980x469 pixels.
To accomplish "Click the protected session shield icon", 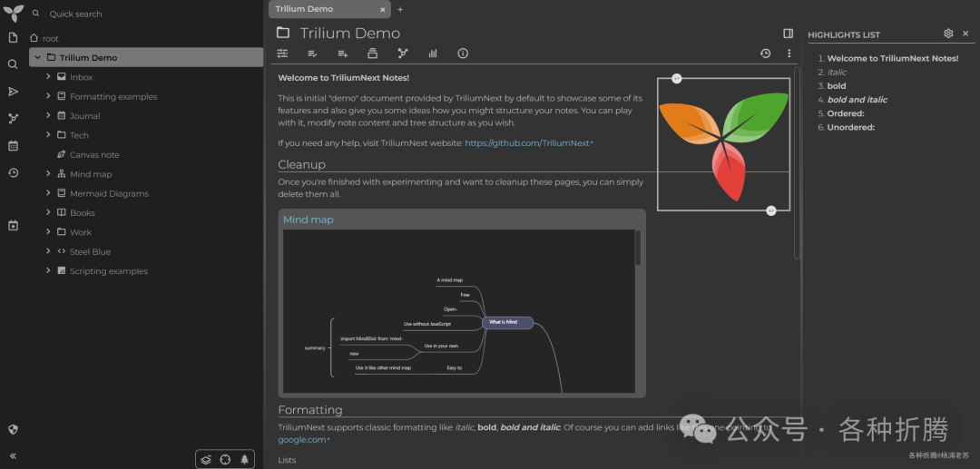I will coord(13,430).
